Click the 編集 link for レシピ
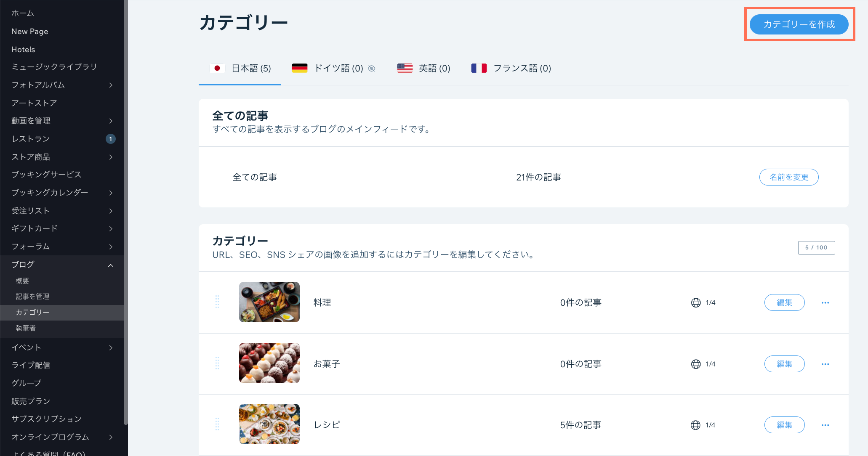 click(784, 425)
